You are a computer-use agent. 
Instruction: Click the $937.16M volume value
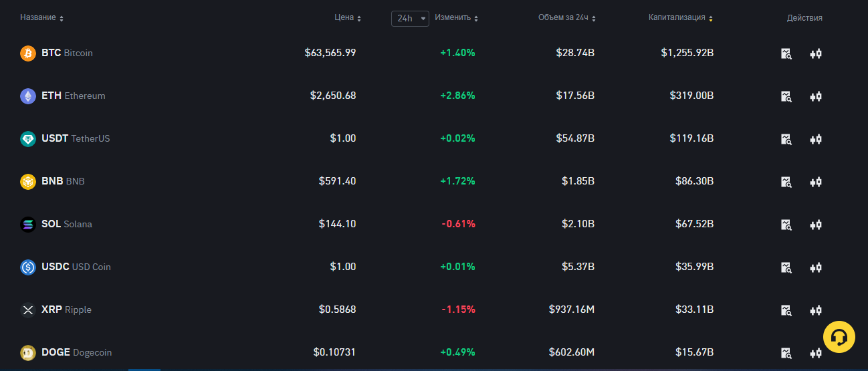click(572, 310)
